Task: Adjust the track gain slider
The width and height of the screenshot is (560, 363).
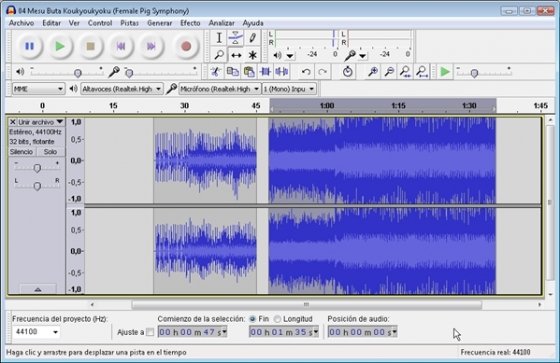Action: pos(37,168)
